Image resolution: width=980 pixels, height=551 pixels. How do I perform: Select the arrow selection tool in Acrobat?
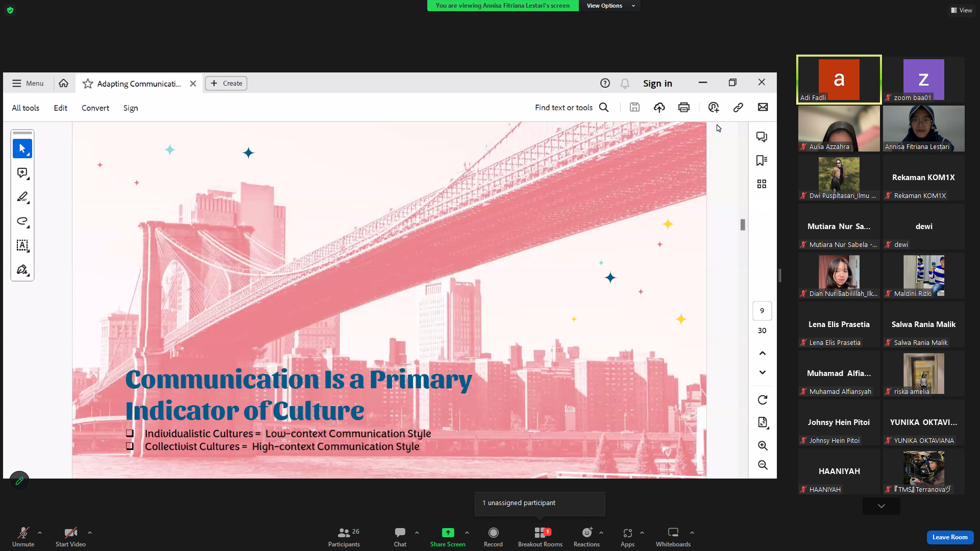(22, 148)
